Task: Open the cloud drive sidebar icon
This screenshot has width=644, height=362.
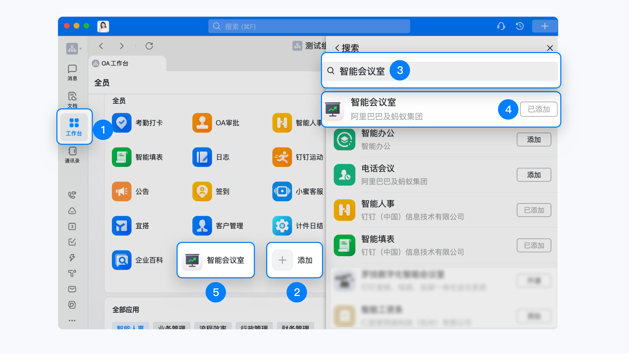Action: point(72,211)
